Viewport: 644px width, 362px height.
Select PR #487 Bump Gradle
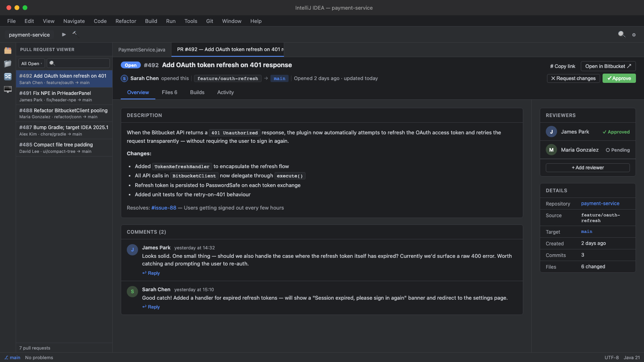click(x=64, y=131)
